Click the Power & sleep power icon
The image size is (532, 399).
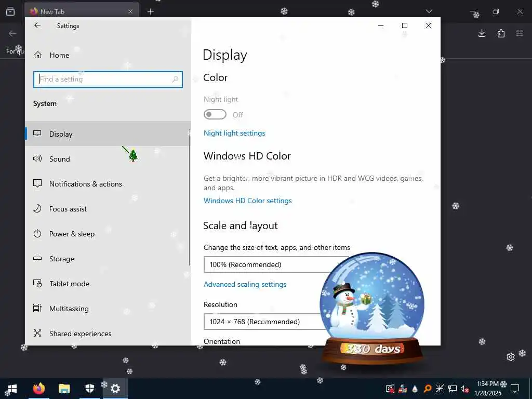[x=37, y=233]
